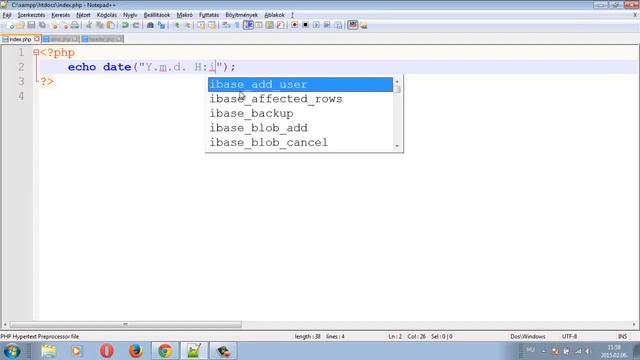Zoom in with the toolbar icon
640x360 pixels.
tap(177, 25)
